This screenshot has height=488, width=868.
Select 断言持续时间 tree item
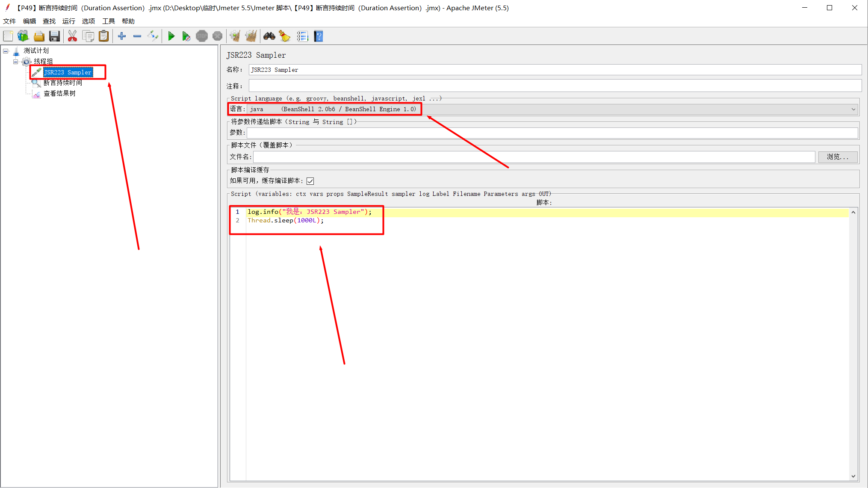pyautogui.click(x=63, y=83)
